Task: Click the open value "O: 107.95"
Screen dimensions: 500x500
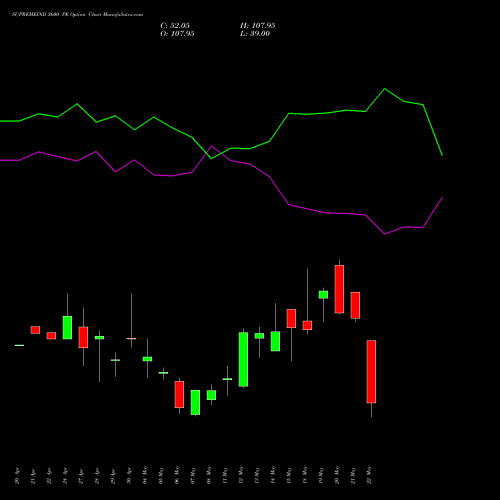Action: point(177,34)
